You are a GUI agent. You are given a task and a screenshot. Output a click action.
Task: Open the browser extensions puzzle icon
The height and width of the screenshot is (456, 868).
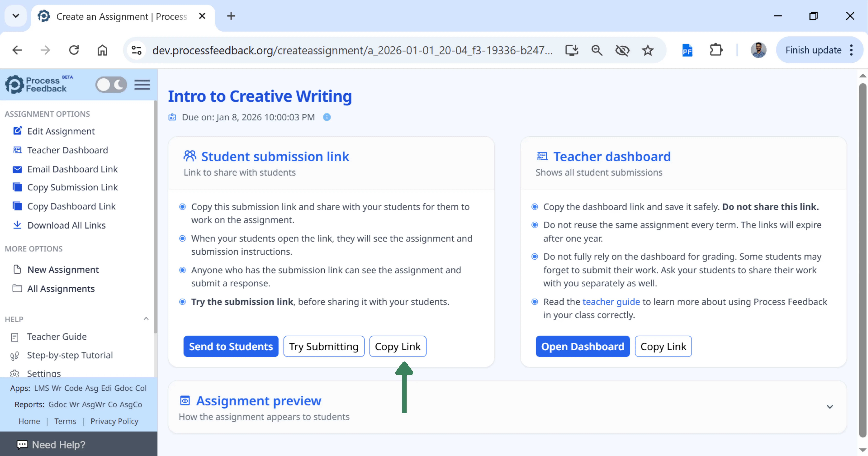[x=716, y=50]
